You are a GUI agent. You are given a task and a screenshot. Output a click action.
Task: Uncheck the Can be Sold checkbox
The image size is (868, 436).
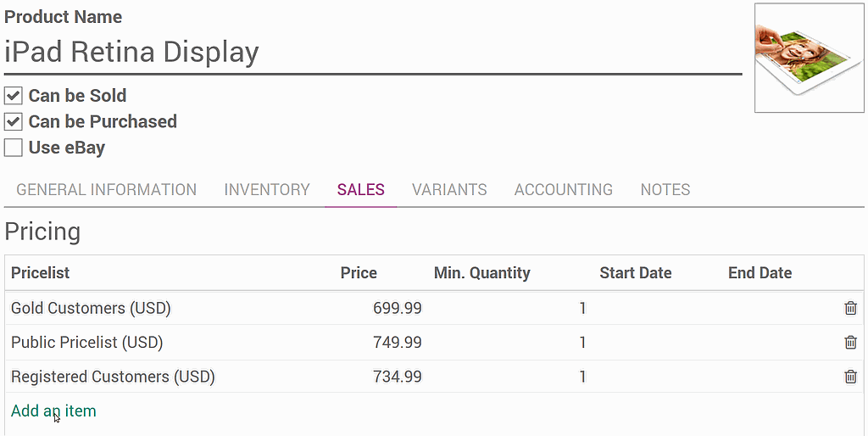[x=14, y=96]
